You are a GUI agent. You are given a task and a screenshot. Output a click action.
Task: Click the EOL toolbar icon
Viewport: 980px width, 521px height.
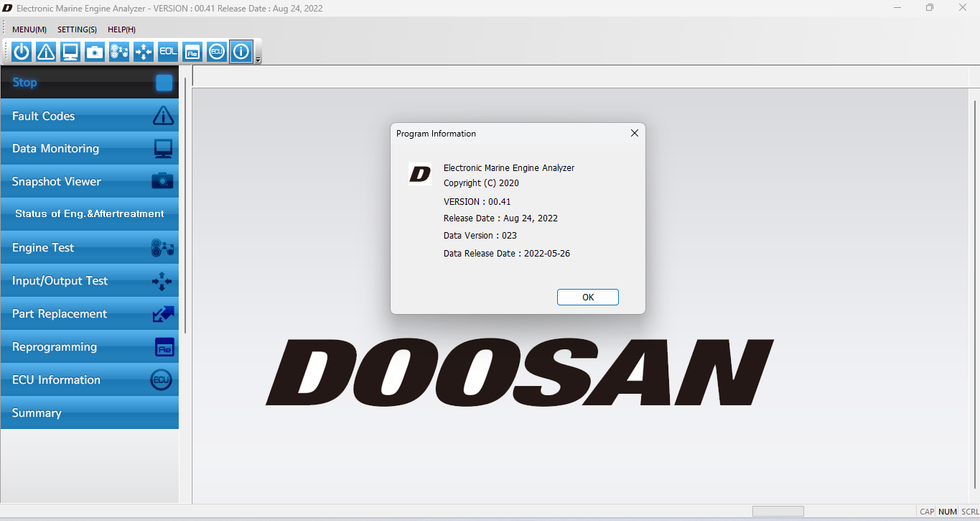click(x=168, y=52)
